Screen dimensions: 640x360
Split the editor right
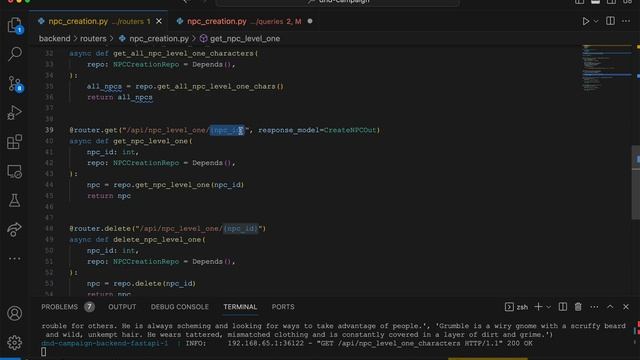610,21
